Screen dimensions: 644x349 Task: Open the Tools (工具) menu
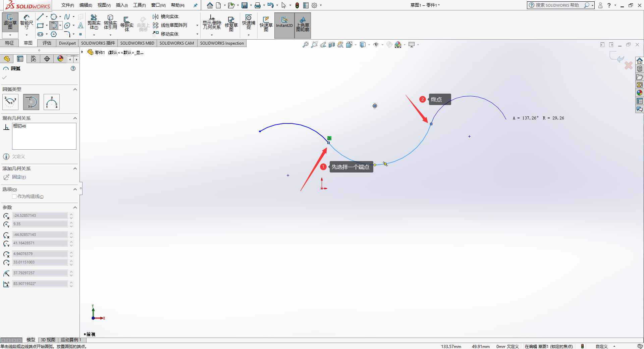point(139,5)
